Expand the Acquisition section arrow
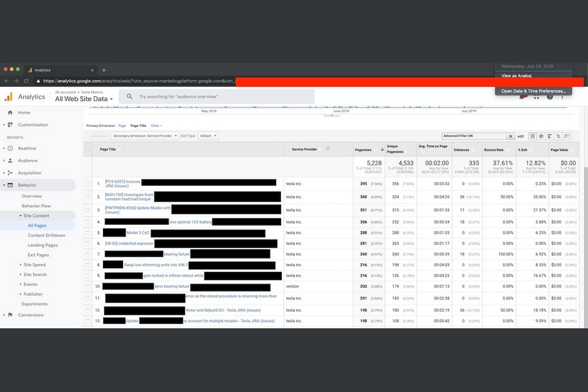 point(4,173)
